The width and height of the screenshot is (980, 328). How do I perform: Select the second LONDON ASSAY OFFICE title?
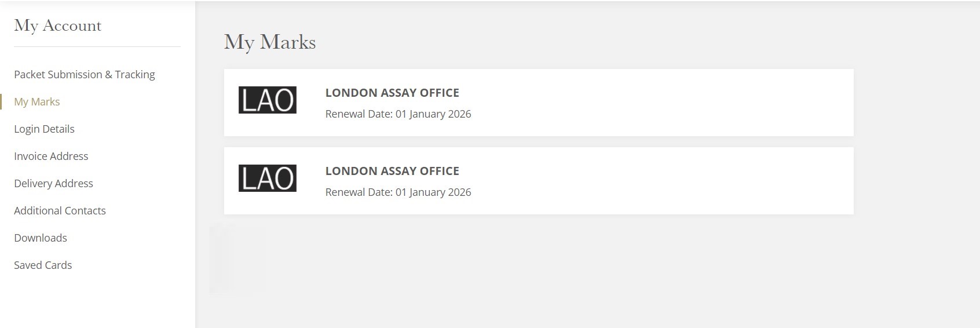pyautogui.click(x=392, y=171)
